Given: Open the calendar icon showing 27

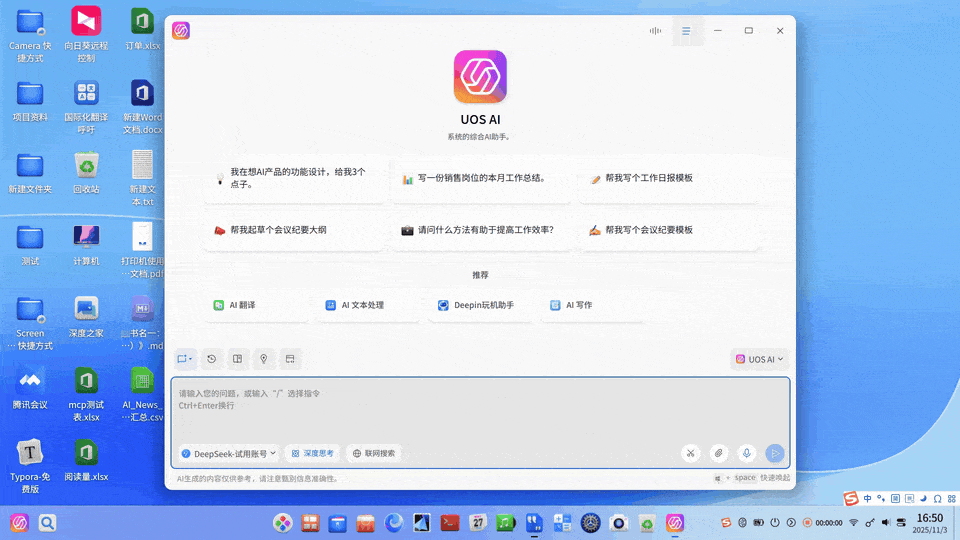Looking at the screenshot, I should [478, 523].
